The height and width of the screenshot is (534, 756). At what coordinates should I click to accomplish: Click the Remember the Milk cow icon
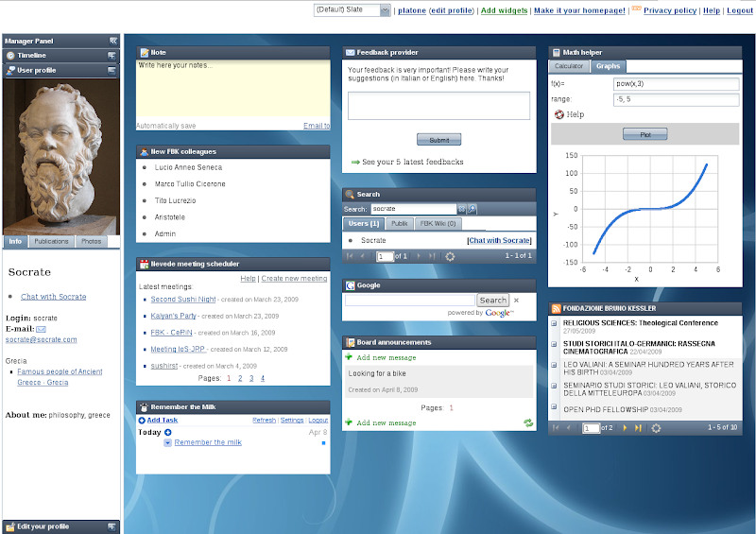pyautogui.click(x=145, y=407)
